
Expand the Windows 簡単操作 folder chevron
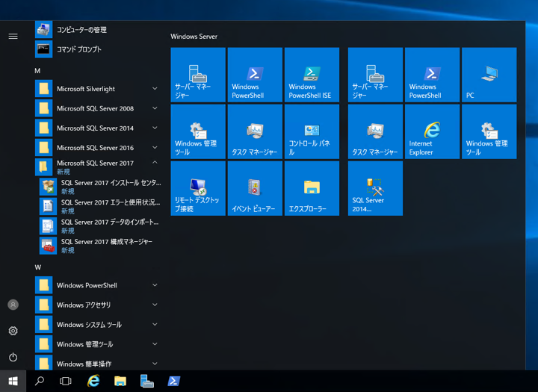(x=155, y=364)
